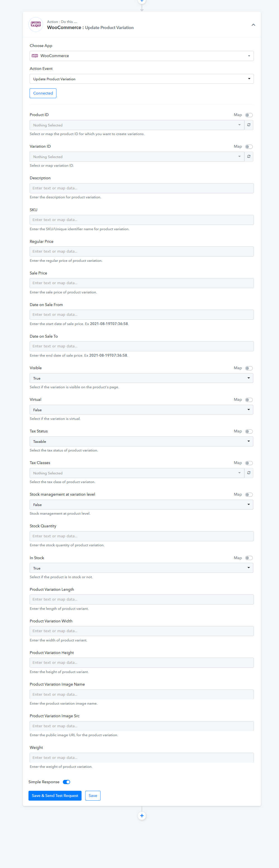
Task: Add a new step below the action
Action: pos(142,815)
